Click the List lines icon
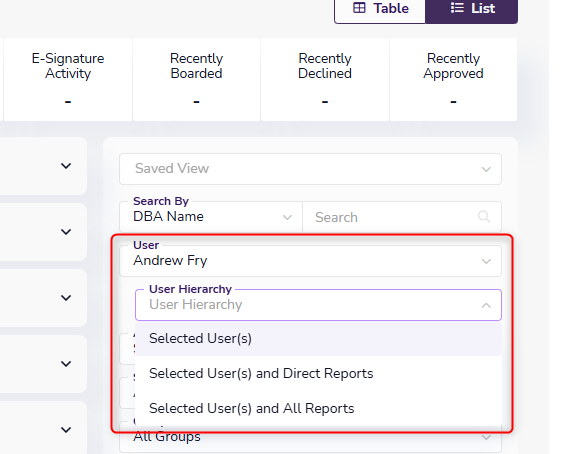The image size is (569, 454). [457, 8]
